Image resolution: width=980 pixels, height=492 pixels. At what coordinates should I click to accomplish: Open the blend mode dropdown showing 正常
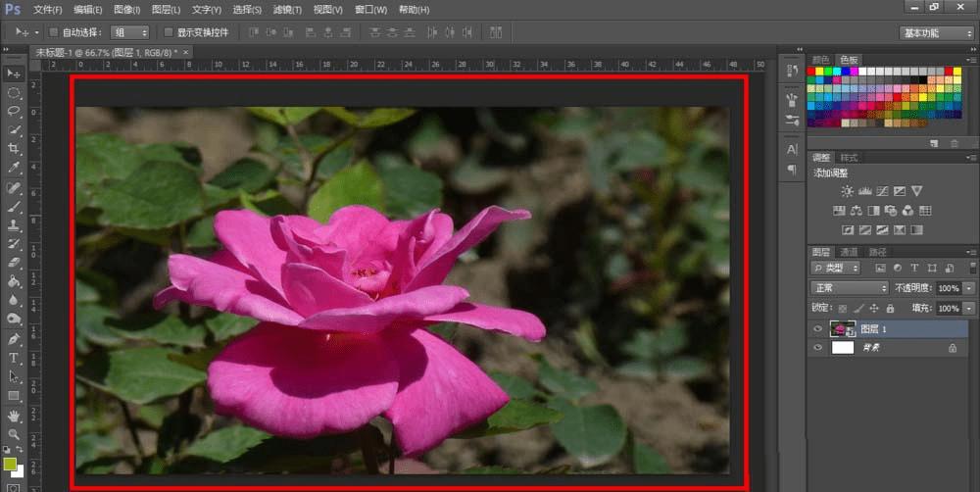(849, 288)
